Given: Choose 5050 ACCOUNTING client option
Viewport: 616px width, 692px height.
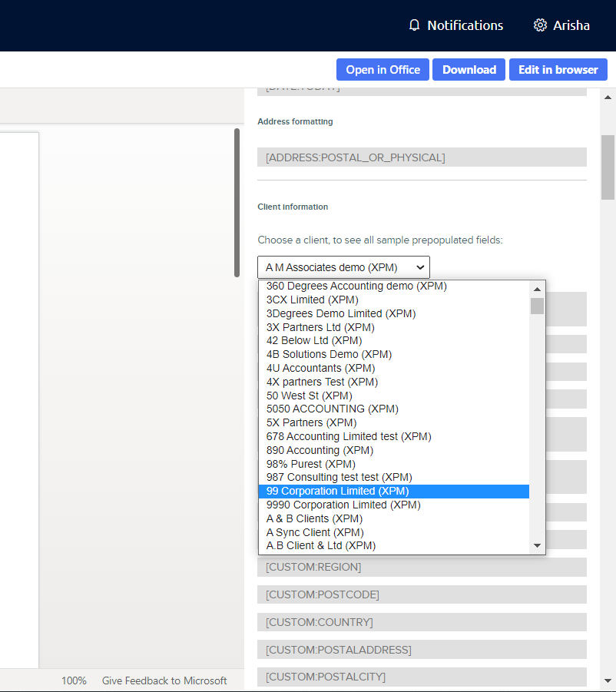Looking at the screenshot, I should pyautogui.click(x=332, y=409).
